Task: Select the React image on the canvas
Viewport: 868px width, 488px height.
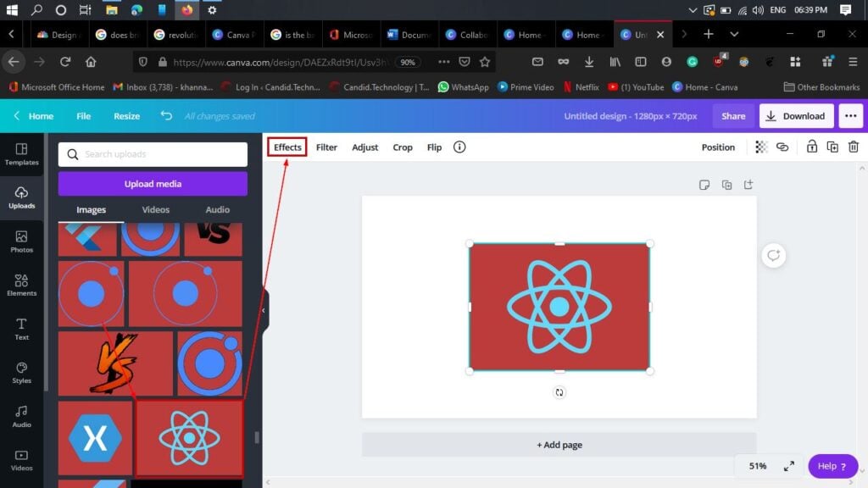Action: 559,307
